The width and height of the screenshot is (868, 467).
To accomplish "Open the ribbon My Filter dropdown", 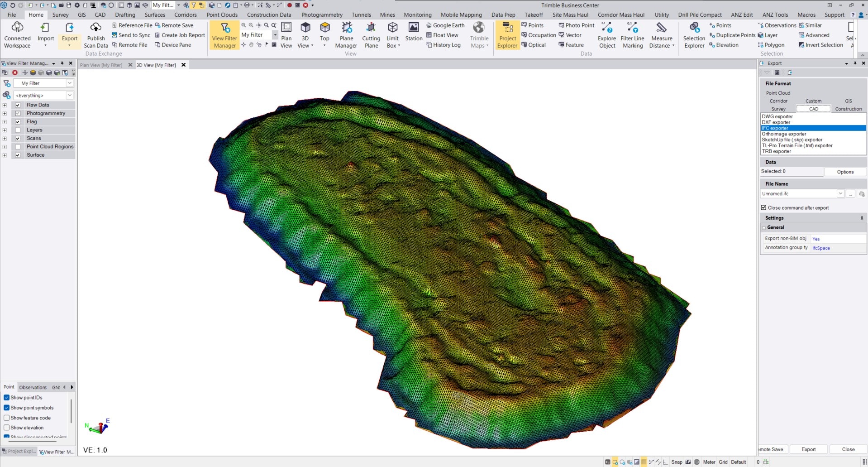I will 275,35.
